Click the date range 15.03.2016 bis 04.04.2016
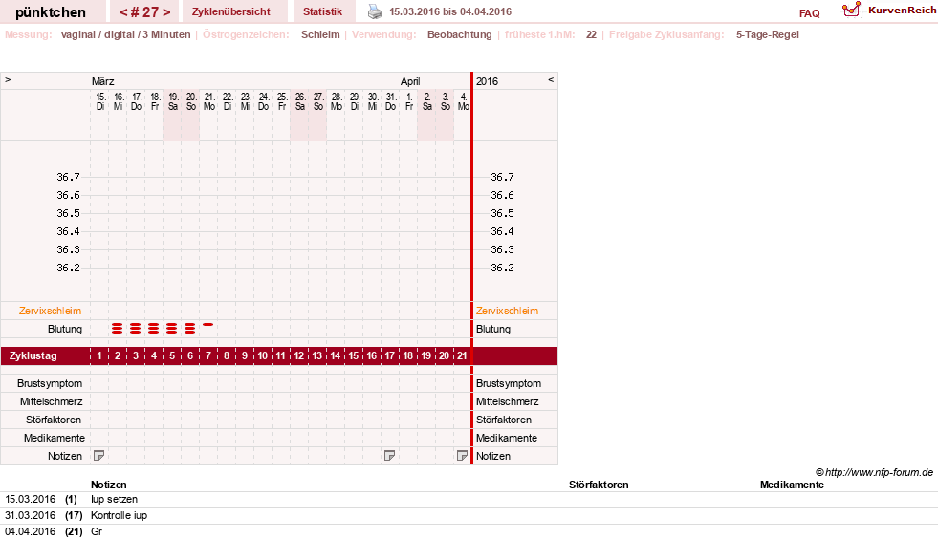 (450, 11)
